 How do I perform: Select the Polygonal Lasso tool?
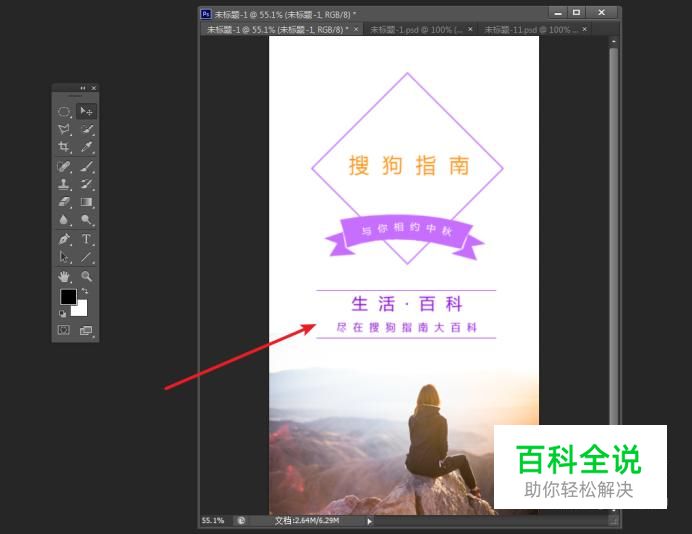(x=64, y=129)
